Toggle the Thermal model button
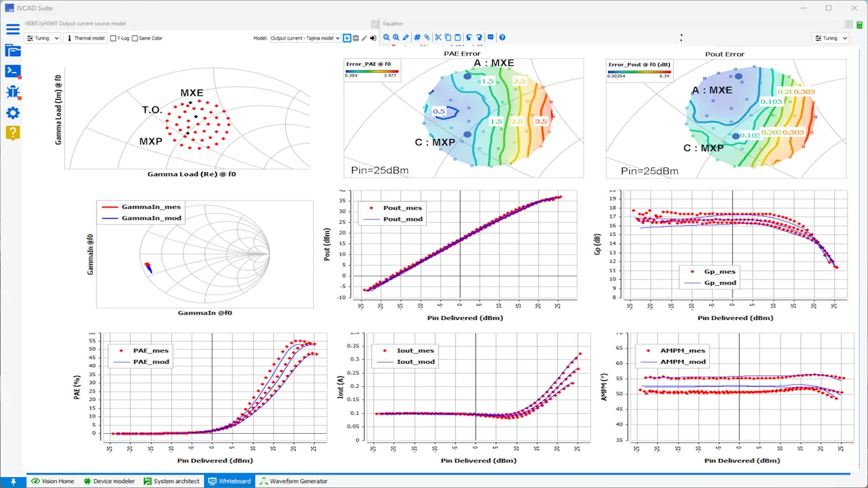868x488 pixels. click(85, 38)
